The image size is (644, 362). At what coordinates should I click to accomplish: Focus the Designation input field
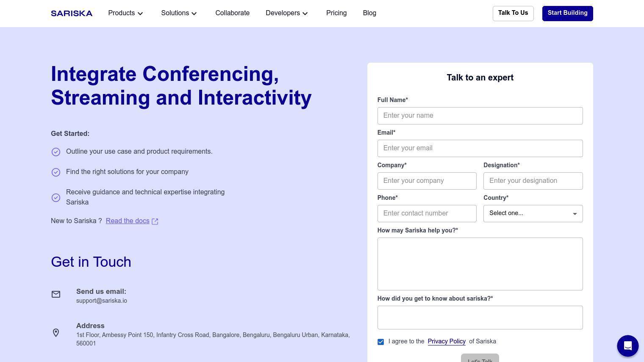[533, 181]
